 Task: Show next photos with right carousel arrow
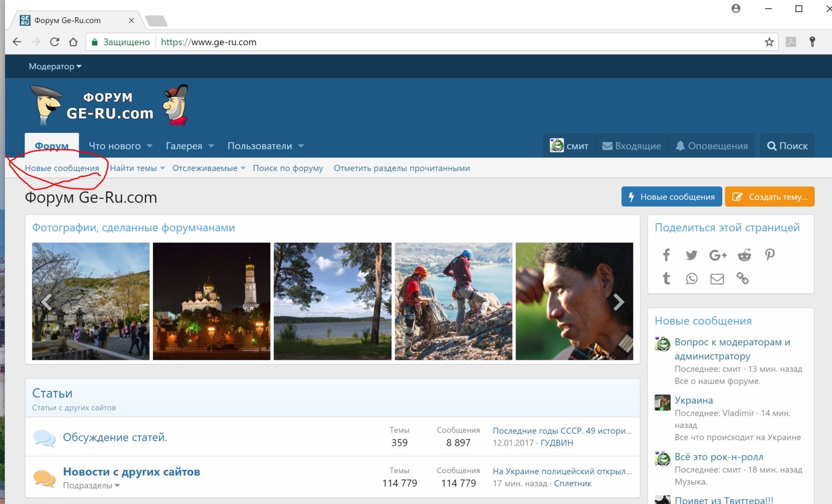click(618, 302)
